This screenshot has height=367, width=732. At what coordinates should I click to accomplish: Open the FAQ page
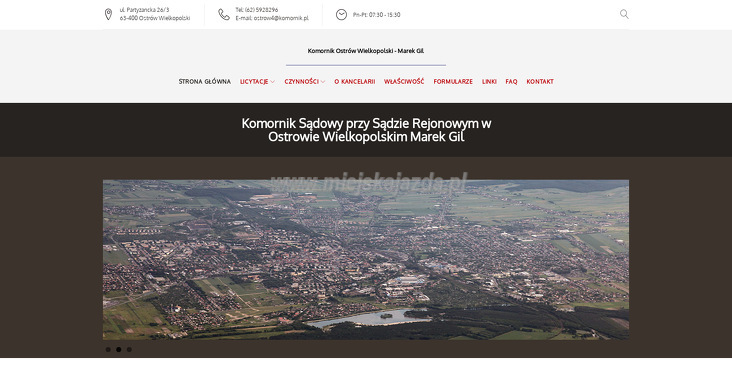[511, 81]
